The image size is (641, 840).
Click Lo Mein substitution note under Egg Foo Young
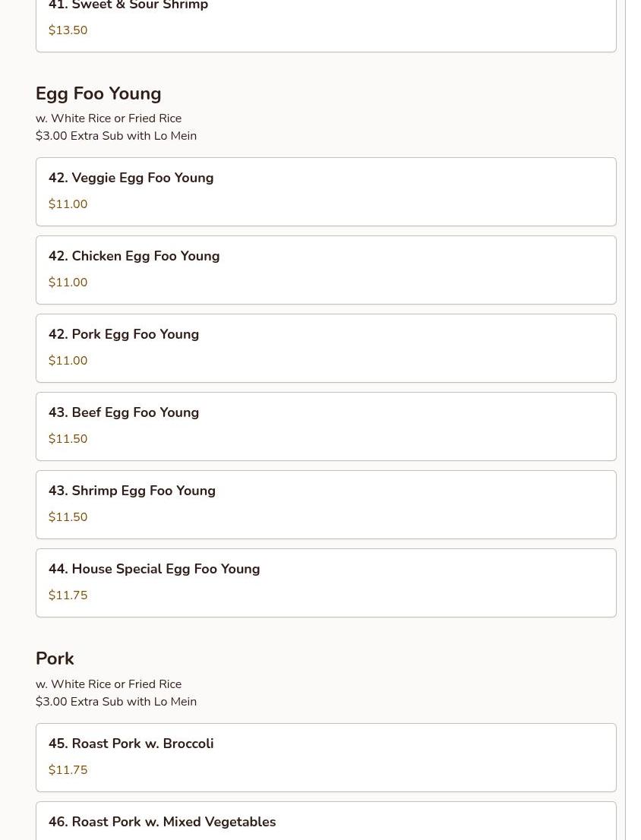pyautogui.click(x=116, y=136)
